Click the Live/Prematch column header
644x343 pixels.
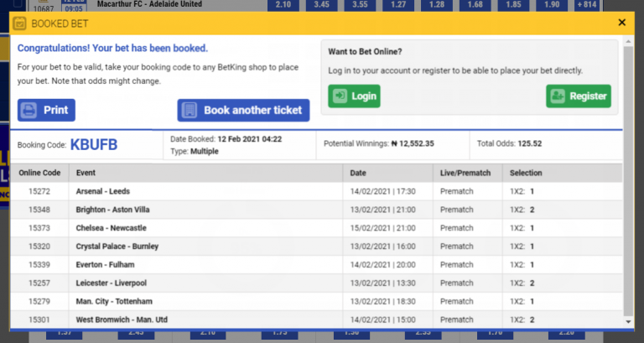(467, 173)
